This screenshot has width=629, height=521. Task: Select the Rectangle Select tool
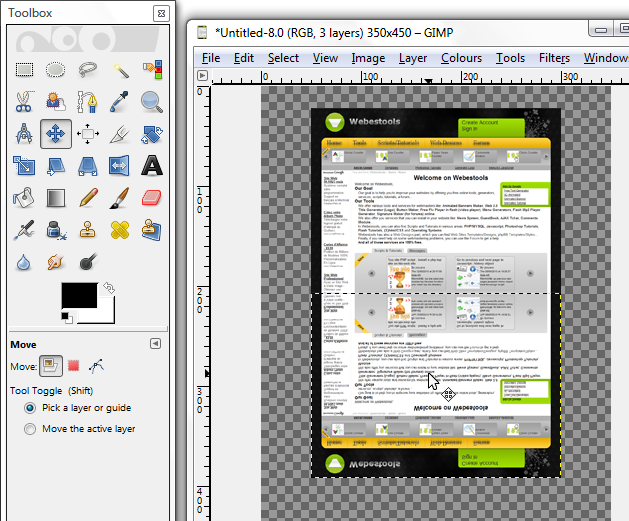tap(24, 69)
